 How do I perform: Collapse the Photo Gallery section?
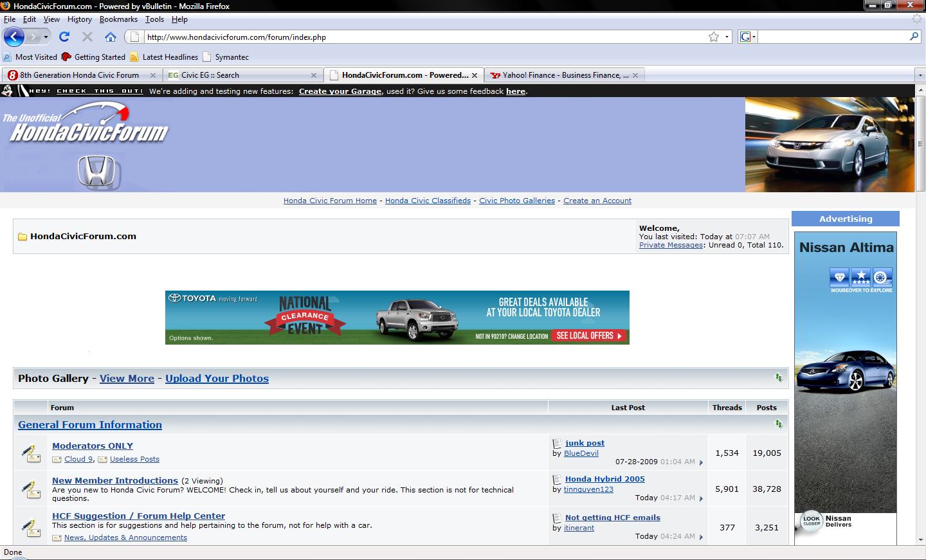pyautogui.click(x=778, y=377)
